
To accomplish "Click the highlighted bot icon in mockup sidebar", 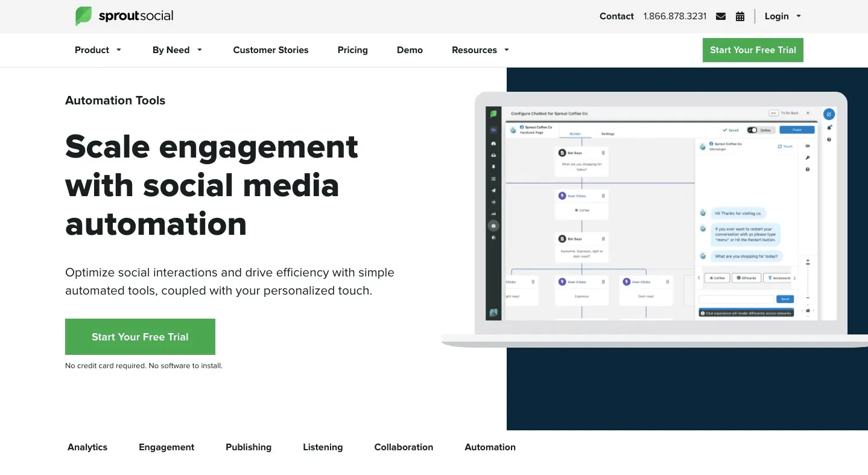I will [493, 226].
